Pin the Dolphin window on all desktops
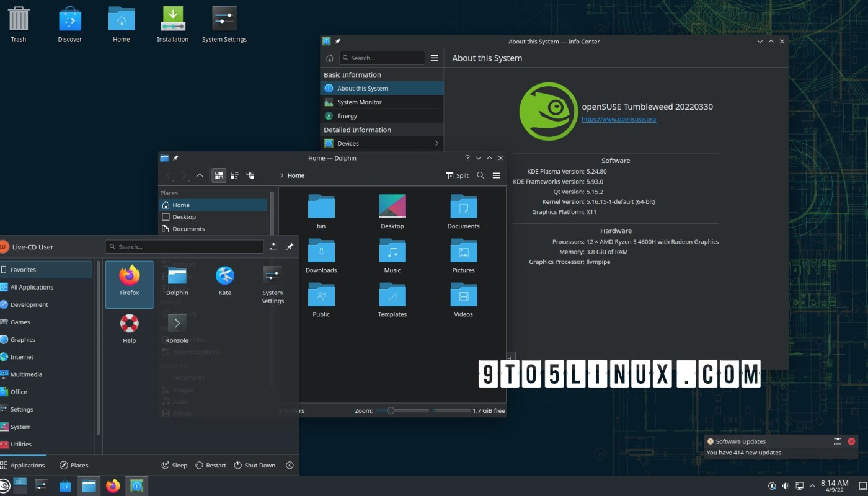This screenshot has height=496, width=868. click(x=175, y=158)
